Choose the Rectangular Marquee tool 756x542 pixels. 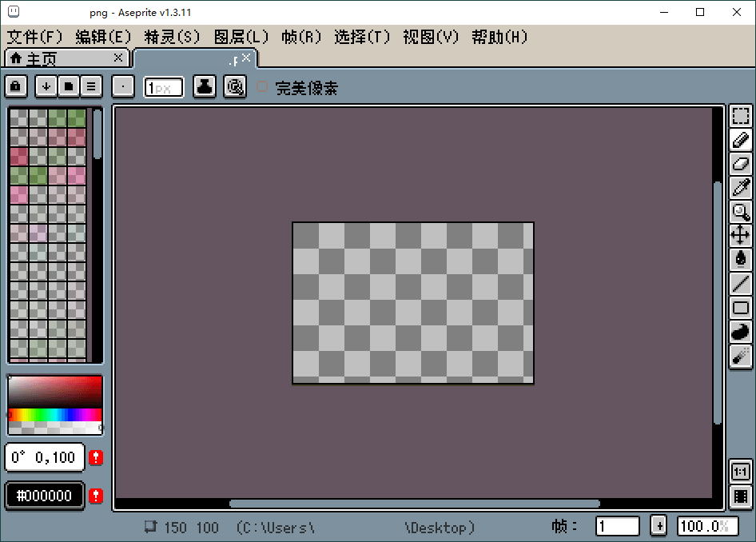coord(741,116)
